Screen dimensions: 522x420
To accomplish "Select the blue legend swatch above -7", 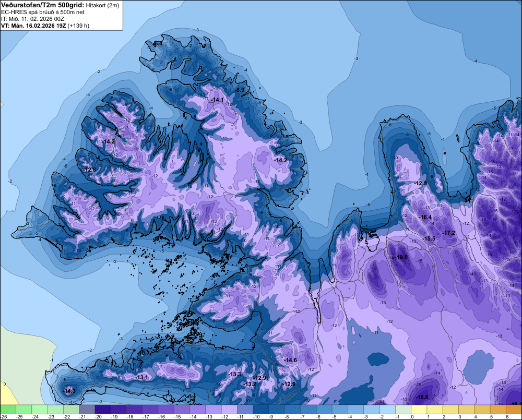I will (309, 409).
